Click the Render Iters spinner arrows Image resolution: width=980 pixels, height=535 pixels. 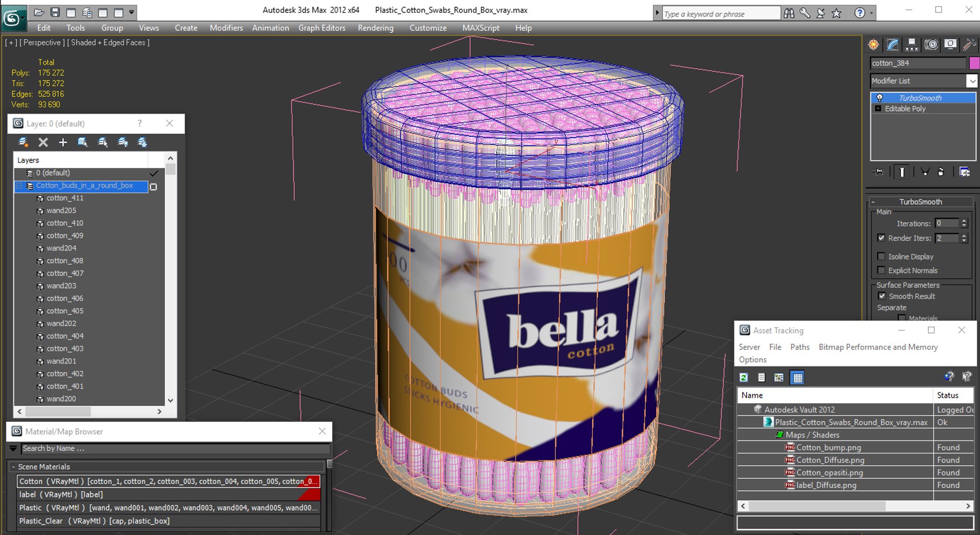pyautogui.click(x=964, y=238)
